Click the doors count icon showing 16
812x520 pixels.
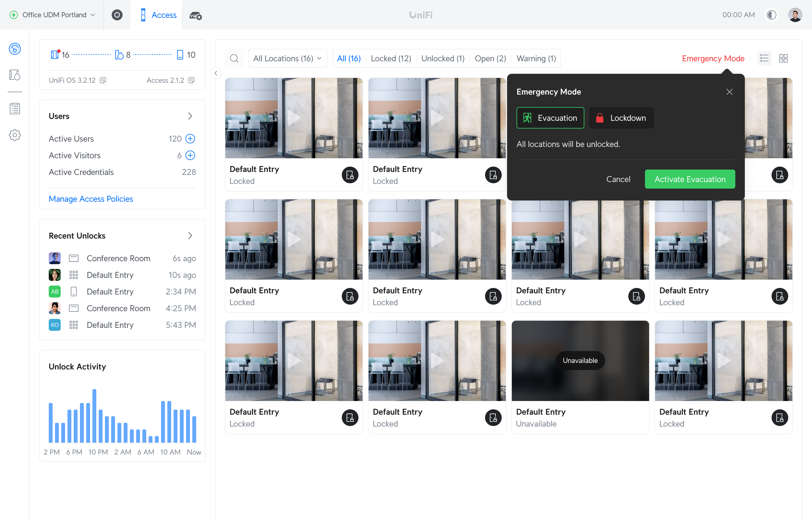55,54
